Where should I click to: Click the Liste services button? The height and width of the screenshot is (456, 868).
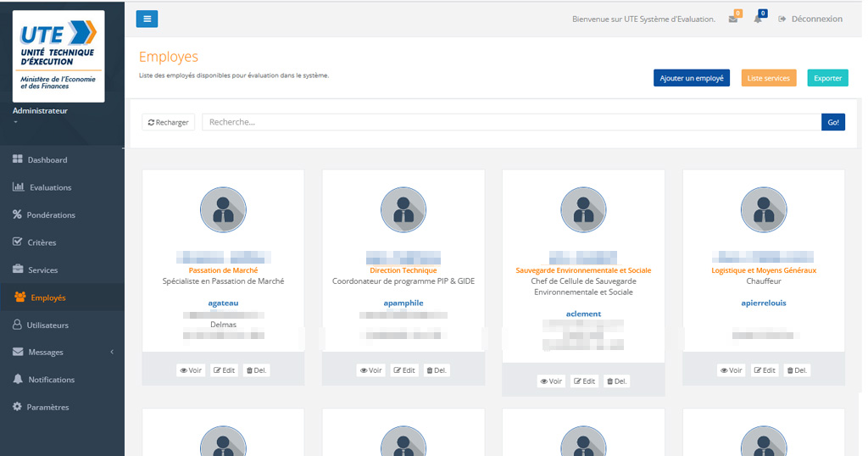[768, 78]
